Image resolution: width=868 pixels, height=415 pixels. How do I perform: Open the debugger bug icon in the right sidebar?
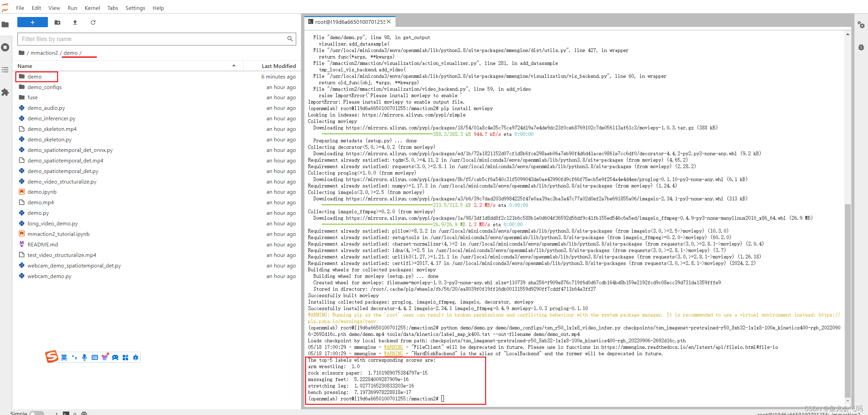(861, 47)
